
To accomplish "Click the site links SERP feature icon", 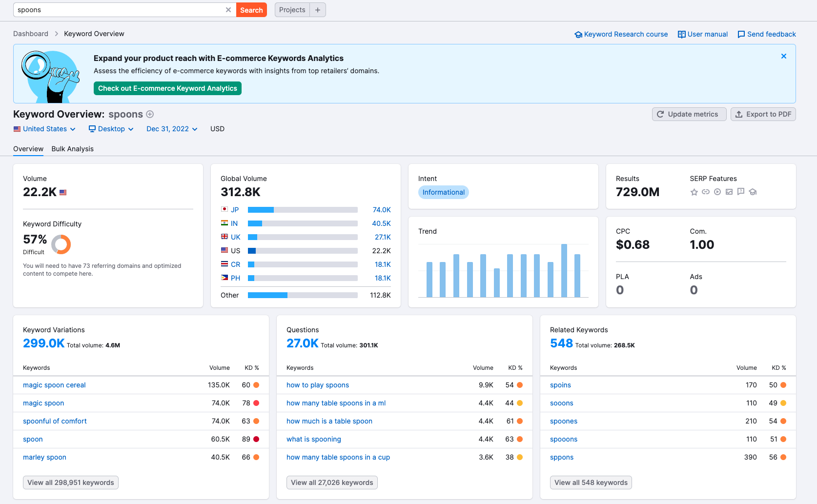I will (x=706, y=192).
